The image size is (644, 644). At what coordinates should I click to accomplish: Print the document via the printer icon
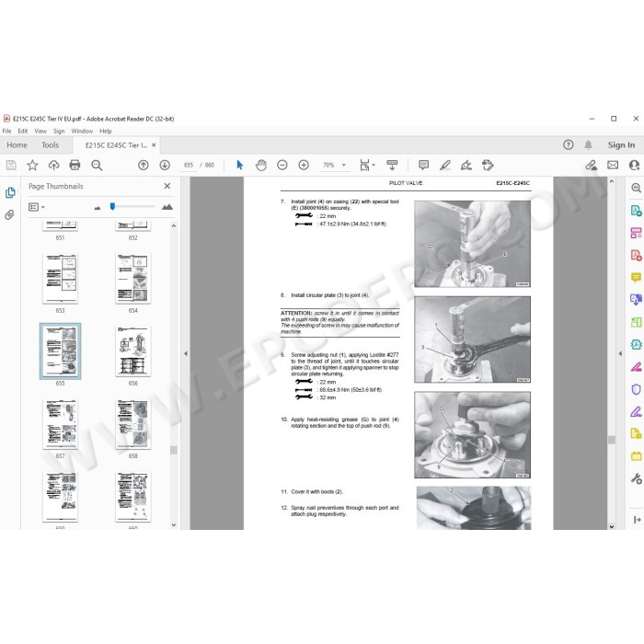pyautogui.click(x=75, y=165)
